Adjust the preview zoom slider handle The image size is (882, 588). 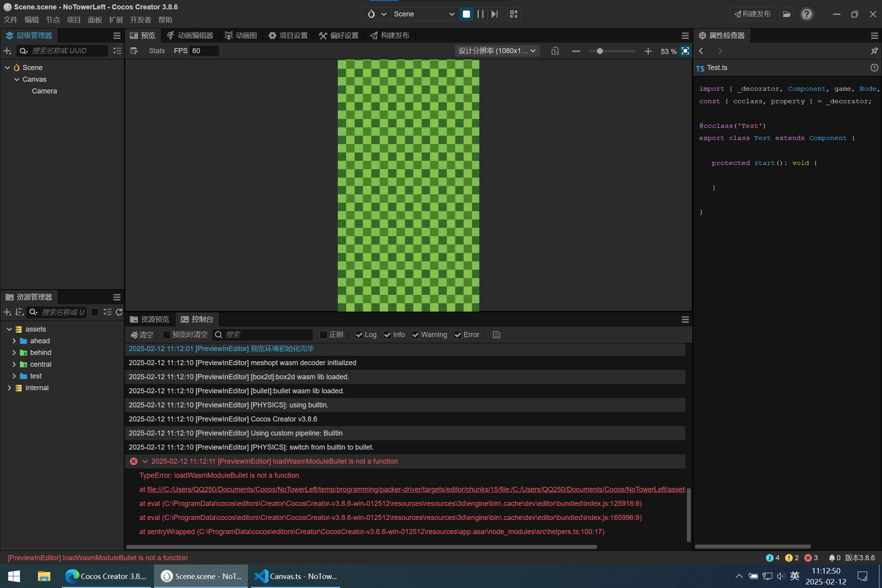pyautogui.click(x=599, y=51)
